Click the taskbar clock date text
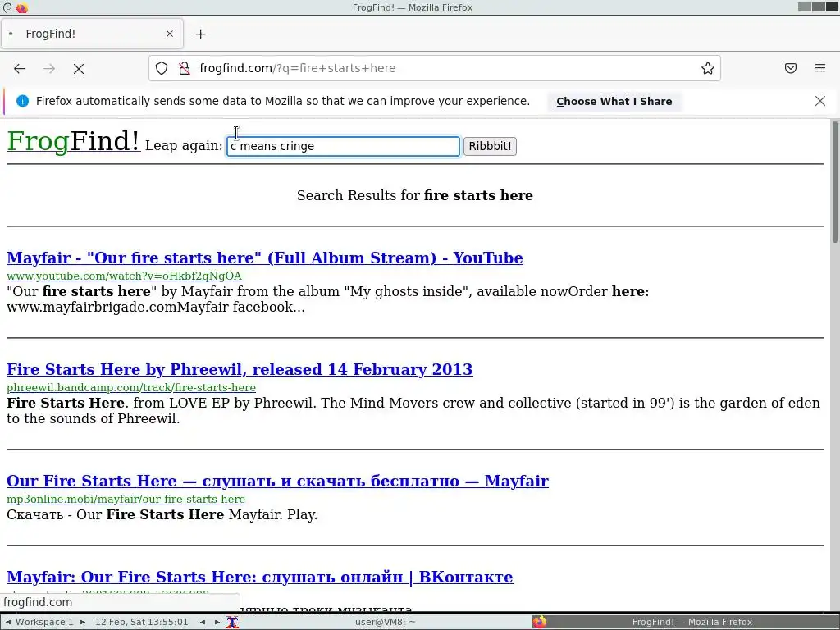 141,622
